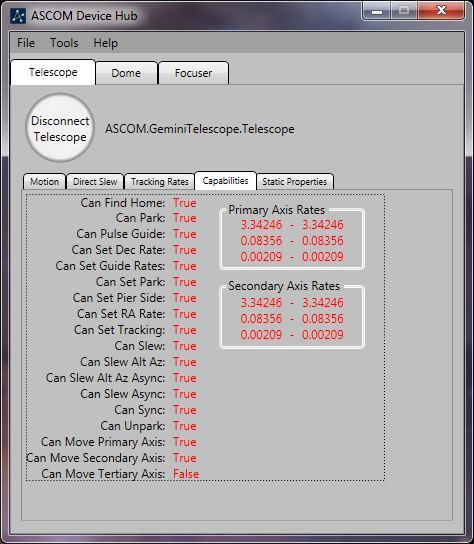Click the Can Unpark label
474x544 pixels.
133,426
